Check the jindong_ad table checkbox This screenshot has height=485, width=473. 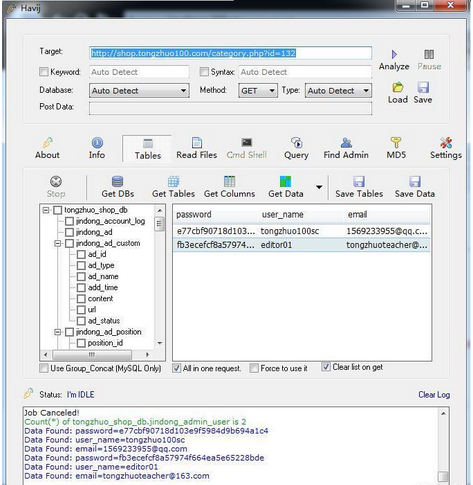[69, 232]
